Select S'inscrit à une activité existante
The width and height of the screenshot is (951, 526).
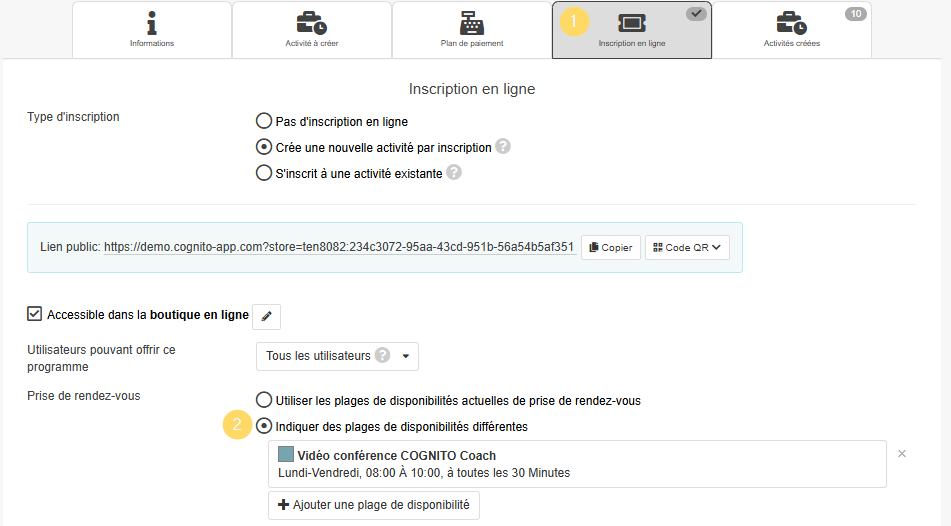(264, 173)
